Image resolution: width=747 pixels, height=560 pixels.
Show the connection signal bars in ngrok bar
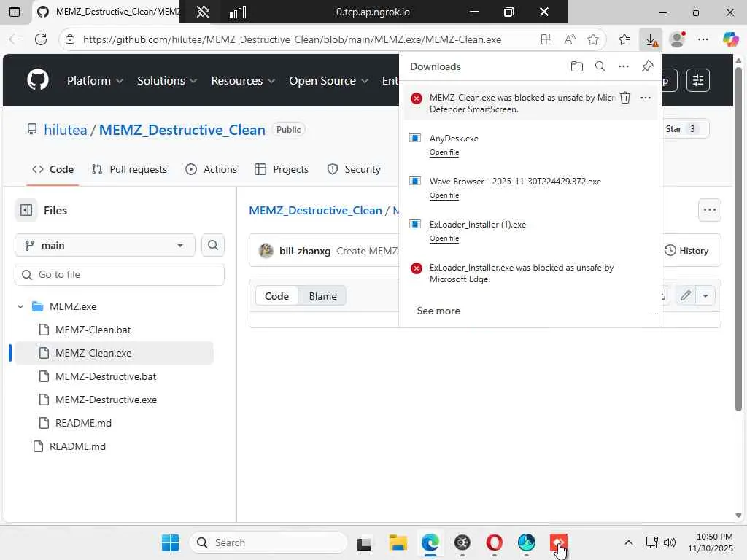coord(238,12)
